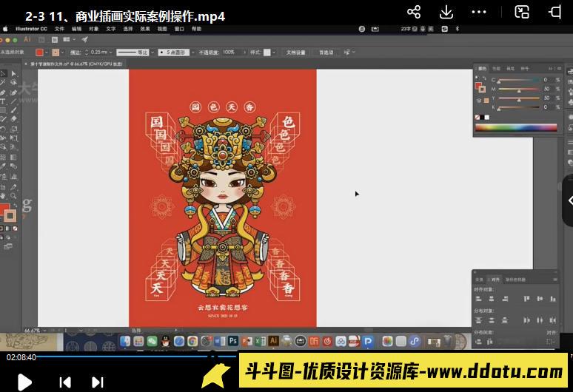This screenshot has height=392, width=573.
Task: Open the fill color dropdown in control bar
Action: [46, 53]
